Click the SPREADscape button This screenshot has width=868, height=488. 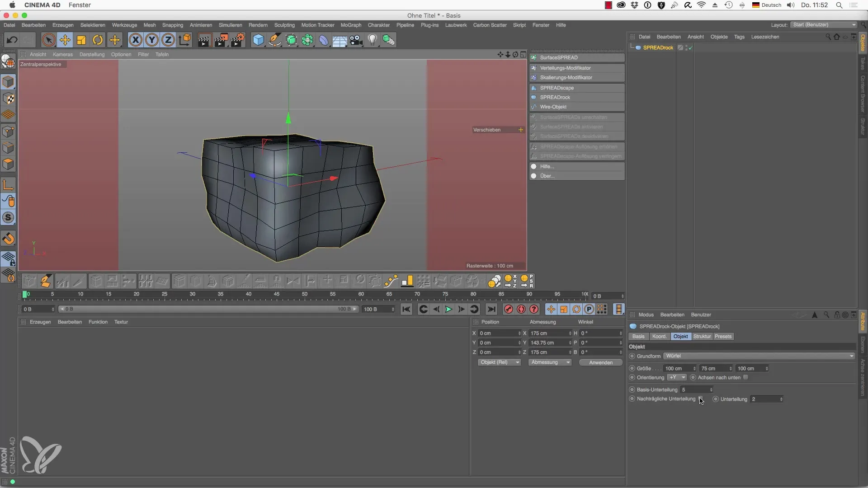click(x=577, y=88)
